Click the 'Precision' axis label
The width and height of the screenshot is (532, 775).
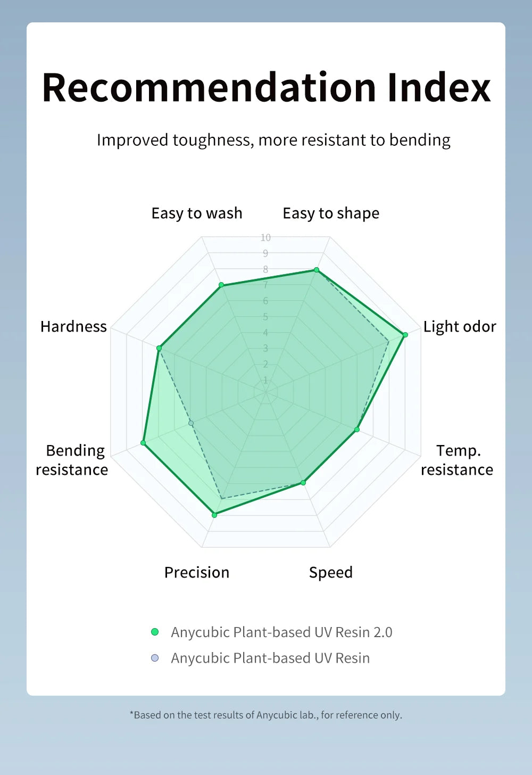pyautogui.click(x=197, y=572)
